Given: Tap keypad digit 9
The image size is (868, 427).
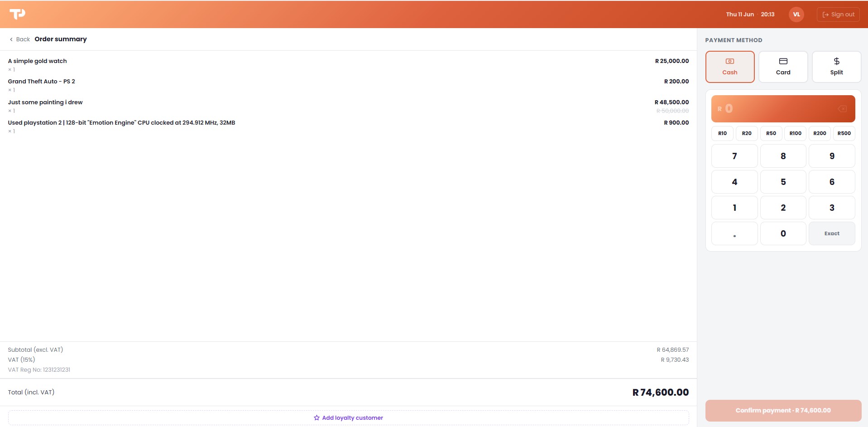Looking at the screenshot, I should click(x=832, y=156).
